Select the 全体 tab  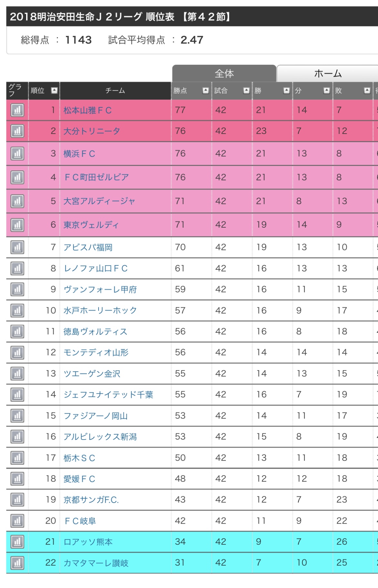point(224,74)
